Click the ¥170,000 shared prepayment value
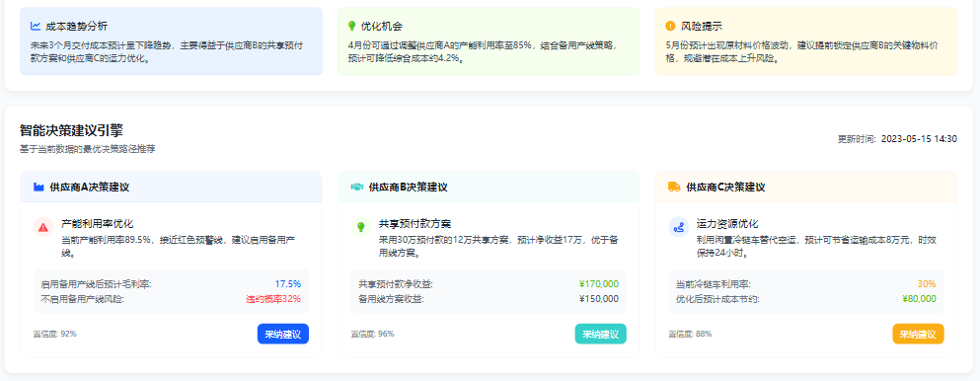 tap(599, 284)
